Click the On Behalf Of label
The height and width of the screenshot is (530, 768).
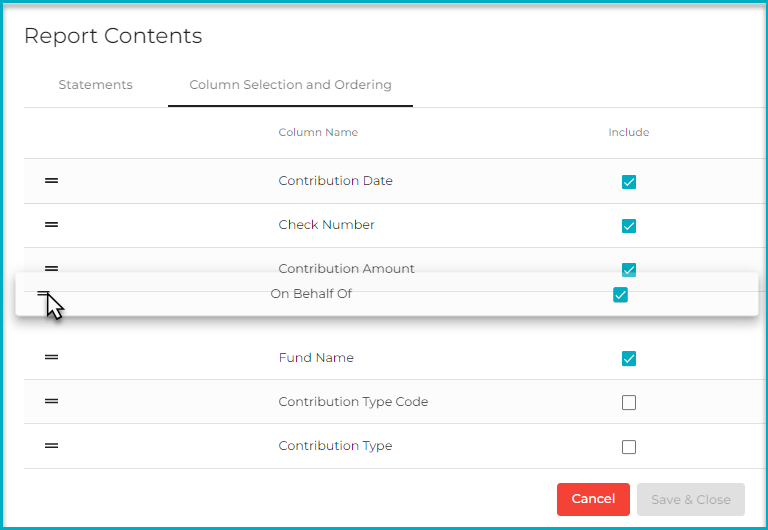tap(311, 294)
